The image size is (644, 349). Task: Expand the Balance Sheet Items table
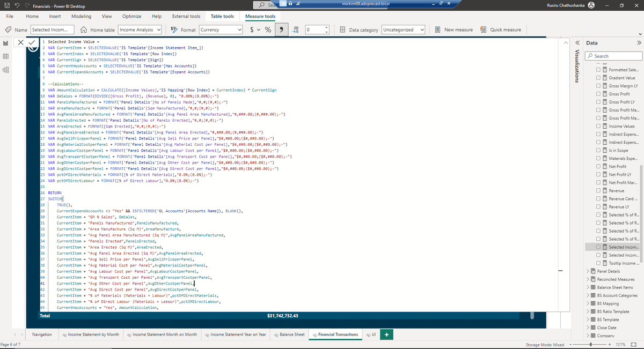588,287
